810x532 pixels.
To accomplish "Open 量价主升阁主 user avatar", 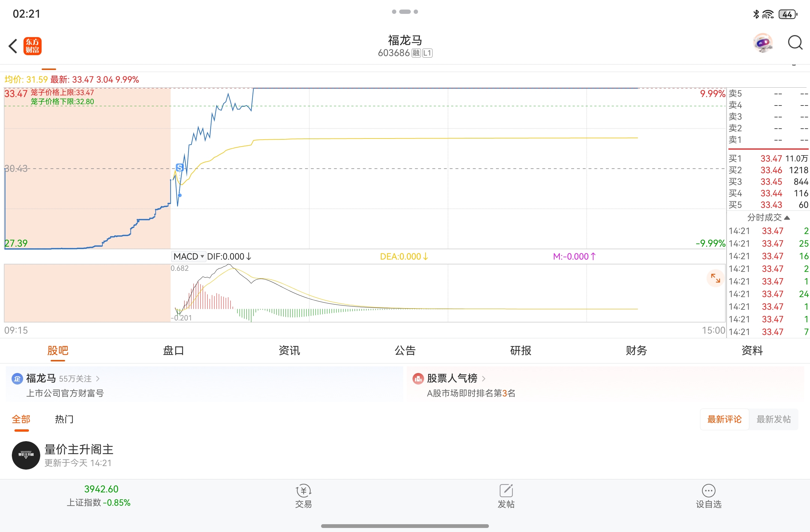I will pos(26,455).
